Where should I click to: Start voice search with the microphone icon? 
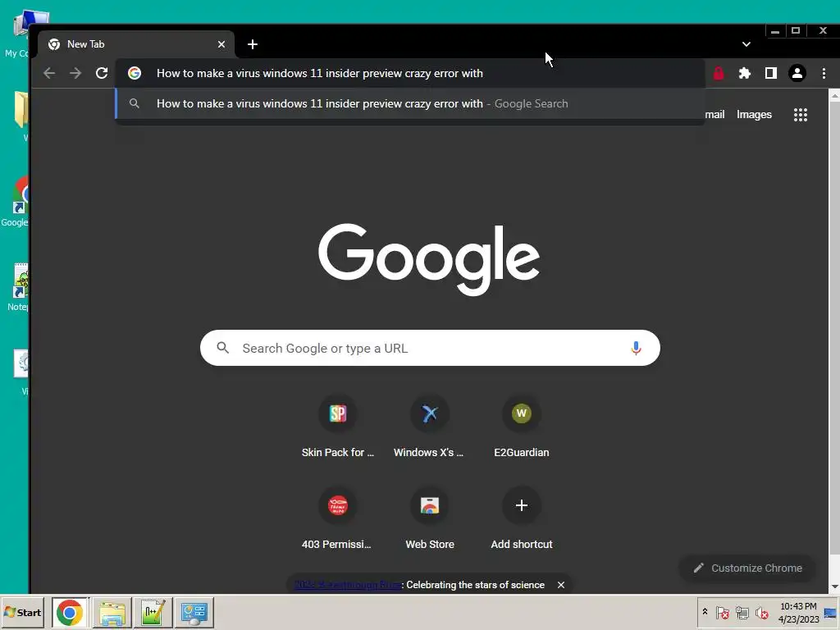tap(636, 348)
